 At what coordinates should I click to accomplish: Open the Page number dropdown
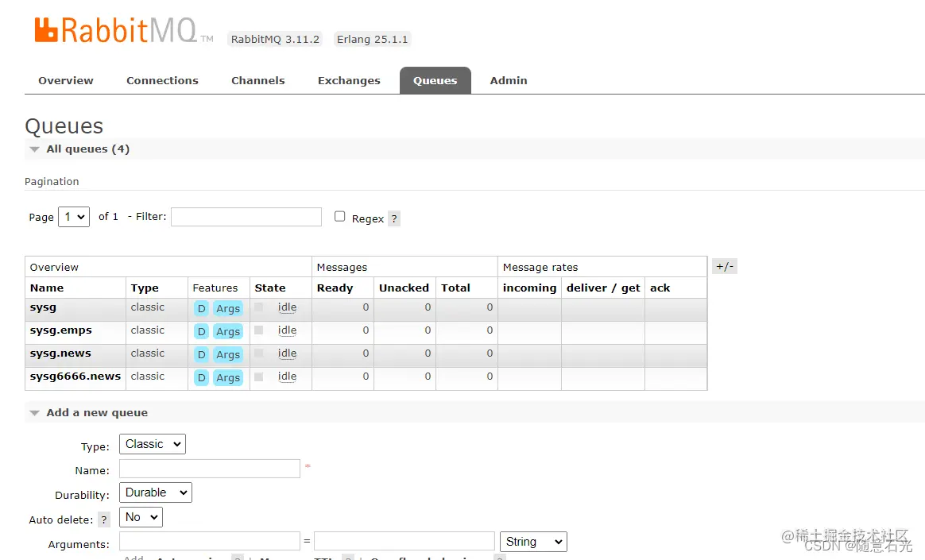74,217
